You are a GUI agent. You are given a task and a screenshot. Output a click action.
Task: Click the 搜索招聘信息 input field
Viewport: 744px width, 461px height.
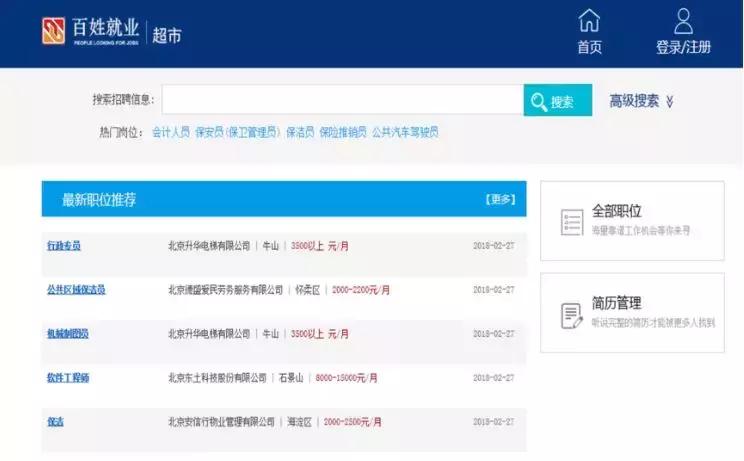(343, 100)
